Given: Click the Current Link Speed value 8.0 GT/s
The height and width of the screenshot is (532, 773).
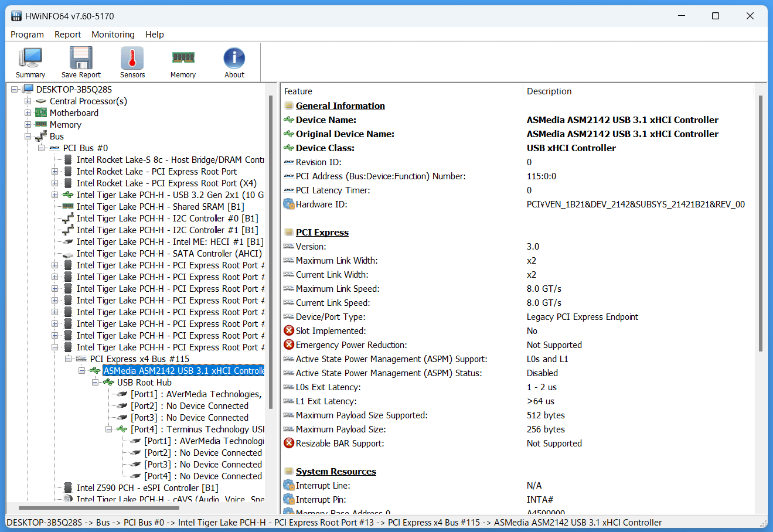Looking at the screenshot, I should (x=544, y=303).
